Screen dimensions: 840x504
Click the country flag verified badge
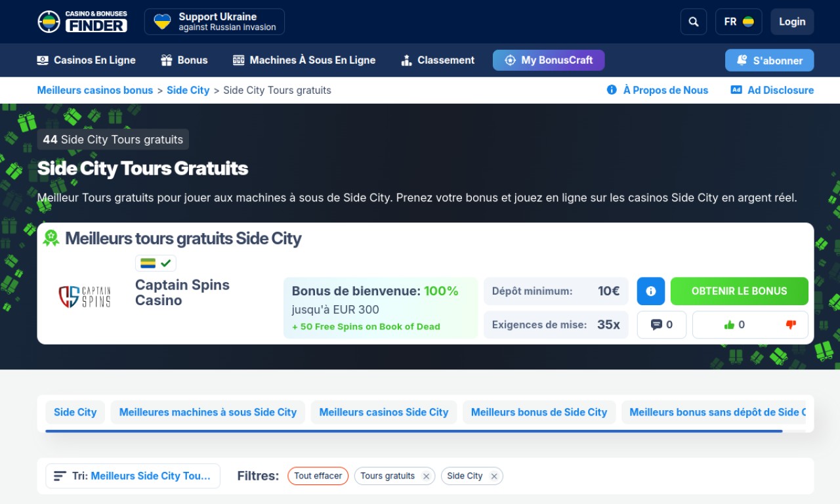pyautogui.click(x=156, y=263)
